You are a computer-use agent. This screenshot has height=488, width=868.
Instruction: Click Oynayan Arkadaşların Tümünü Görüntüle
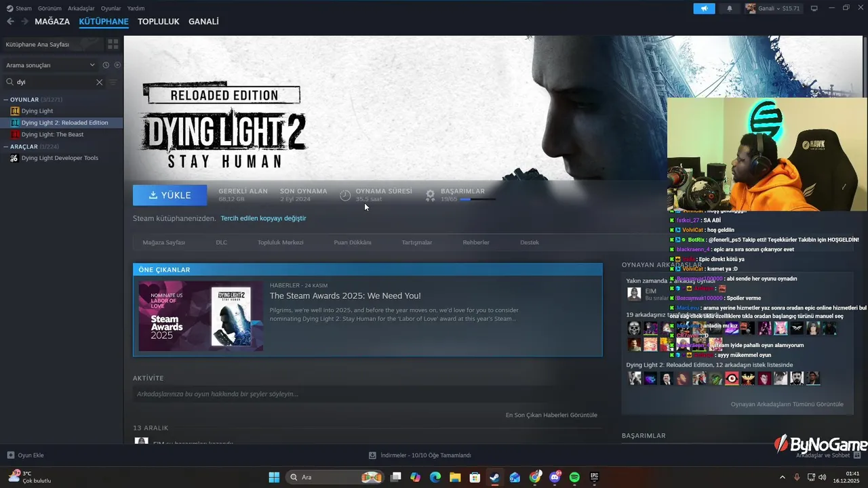pyautogui.click(x=787, y=404)
